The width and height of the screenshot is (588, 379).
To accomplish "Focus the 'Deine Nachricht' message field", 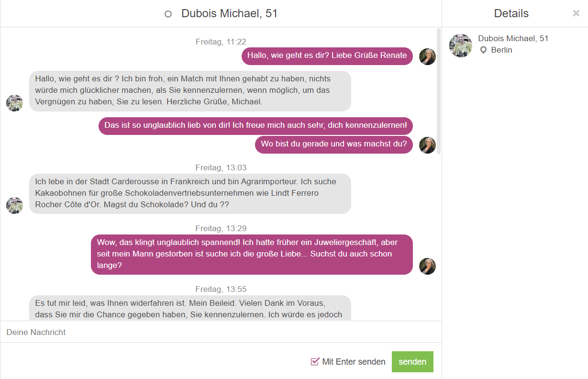I will pyautogui.click(x=221, y=332).
